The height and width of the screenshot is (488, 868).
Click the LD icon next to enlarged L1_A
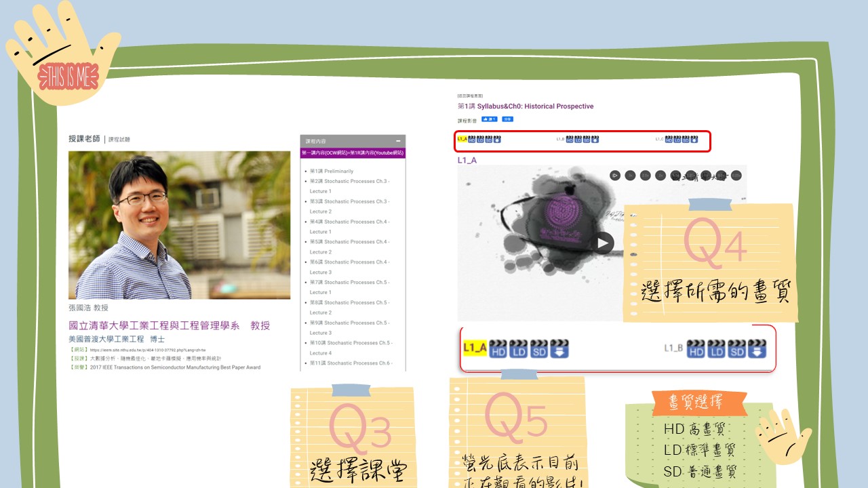coord(519,349)
